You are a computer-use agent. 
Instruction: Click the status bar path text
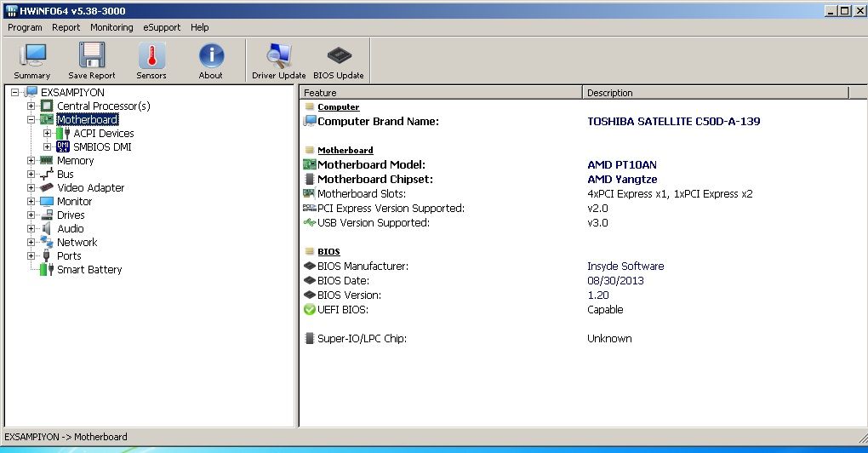click(66, 437)
